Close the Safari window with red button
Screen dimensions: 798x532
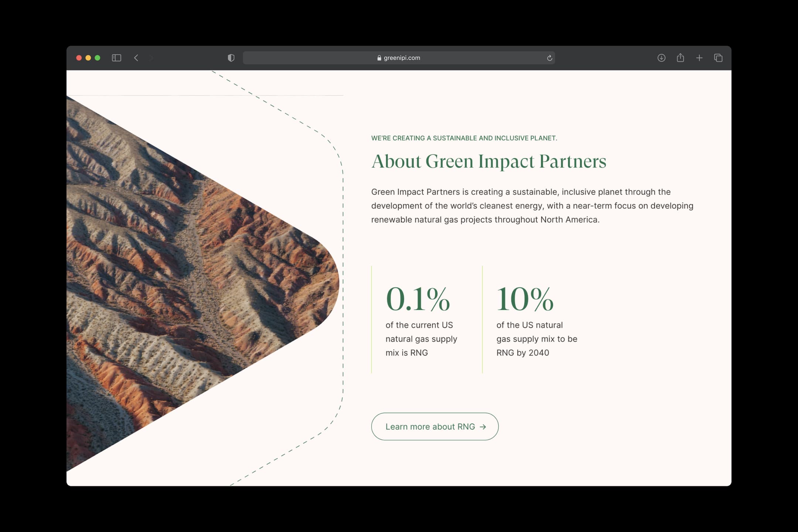click(x=79, y=58)
